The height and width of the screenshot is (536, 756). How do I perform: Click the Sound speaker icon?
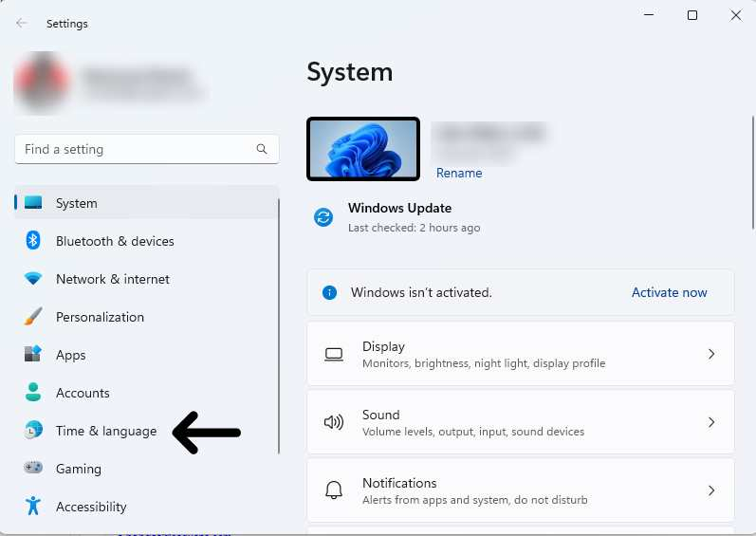point(334,422)
